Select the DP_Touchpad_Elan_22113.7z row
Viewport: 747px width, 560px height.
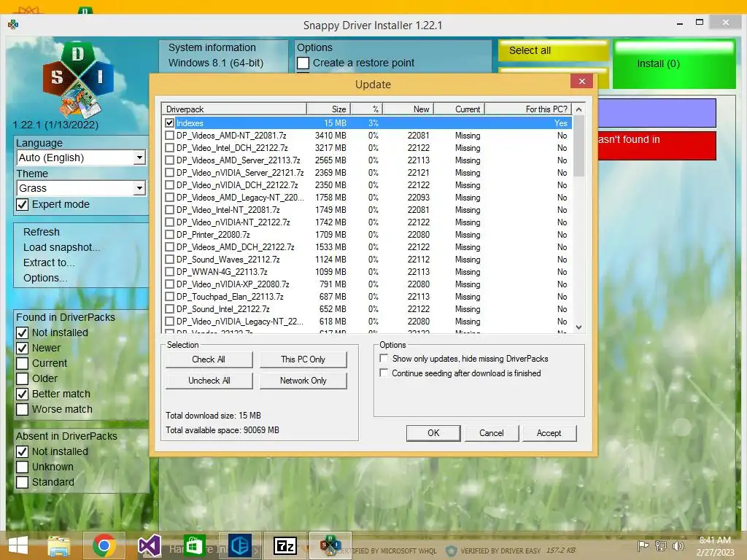point(367,297)
